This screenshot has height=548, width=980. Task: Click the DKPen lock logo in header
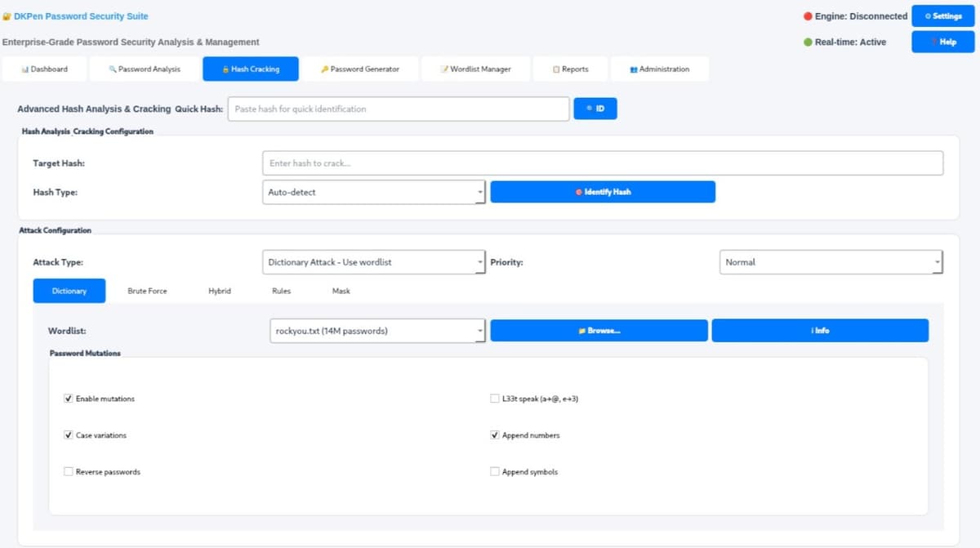tap(8, 16)
